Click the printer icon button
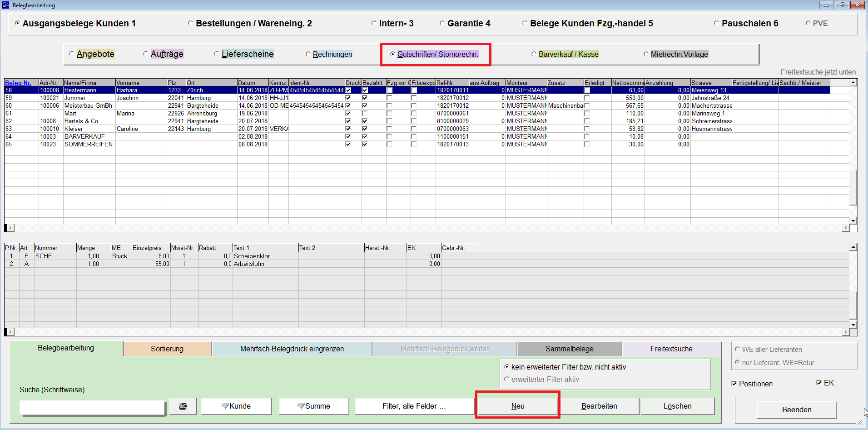 (x=183, y=406)
